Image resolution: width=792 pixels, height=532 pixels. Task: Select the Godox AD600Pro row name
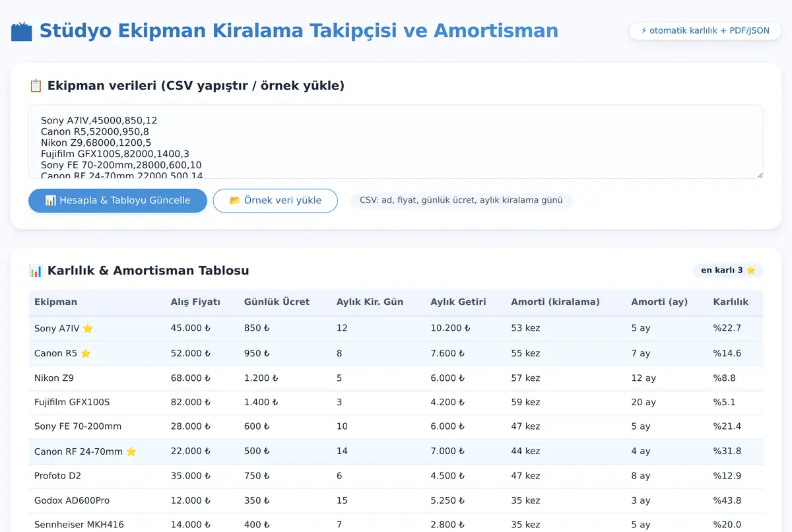[x=71, y=501]
